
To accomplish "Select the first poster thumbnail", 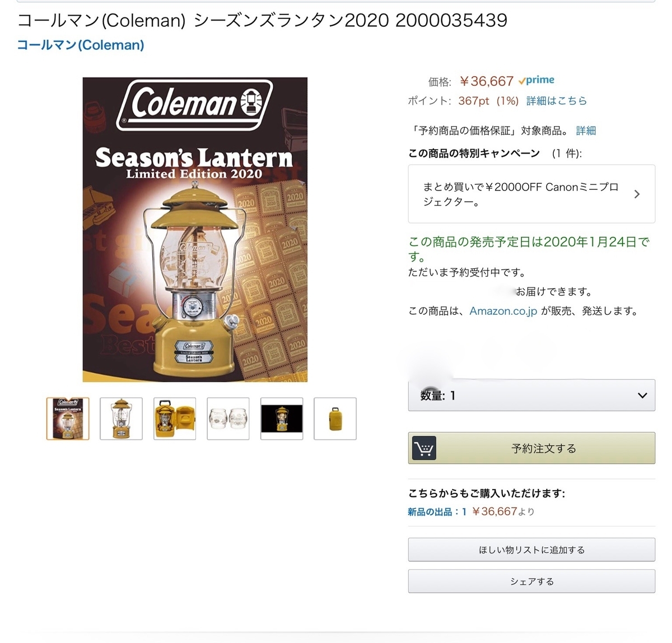I will point(68,418).
